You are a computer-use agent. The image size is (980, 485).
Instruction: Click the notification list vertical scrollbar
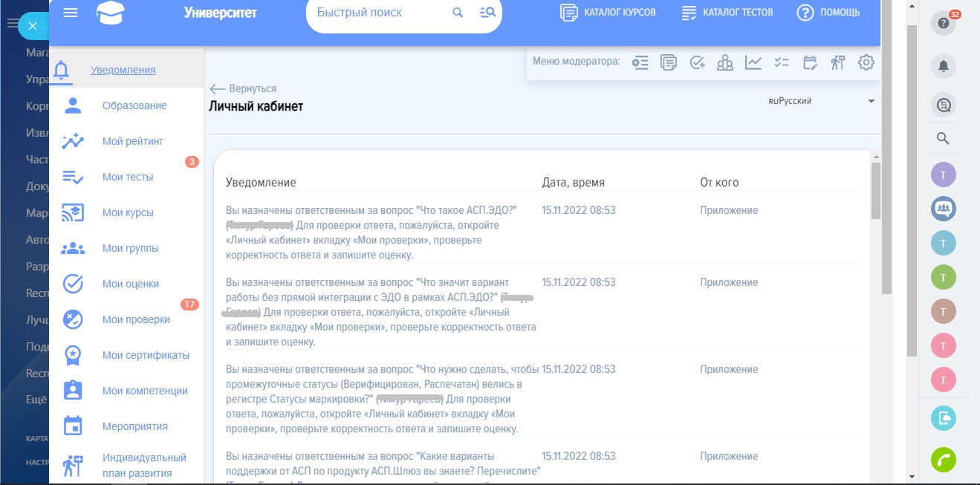[x=875, y=190]
